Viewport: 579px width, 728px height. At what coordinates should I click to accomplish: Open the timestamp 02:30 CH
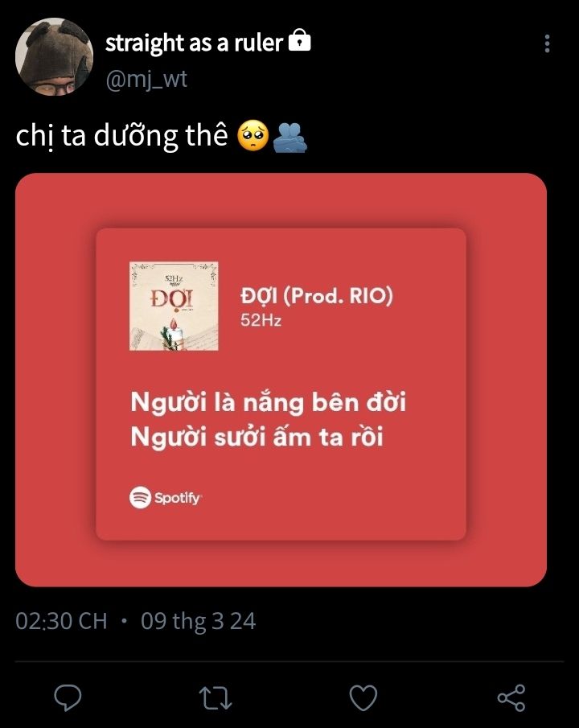point(61,621)
